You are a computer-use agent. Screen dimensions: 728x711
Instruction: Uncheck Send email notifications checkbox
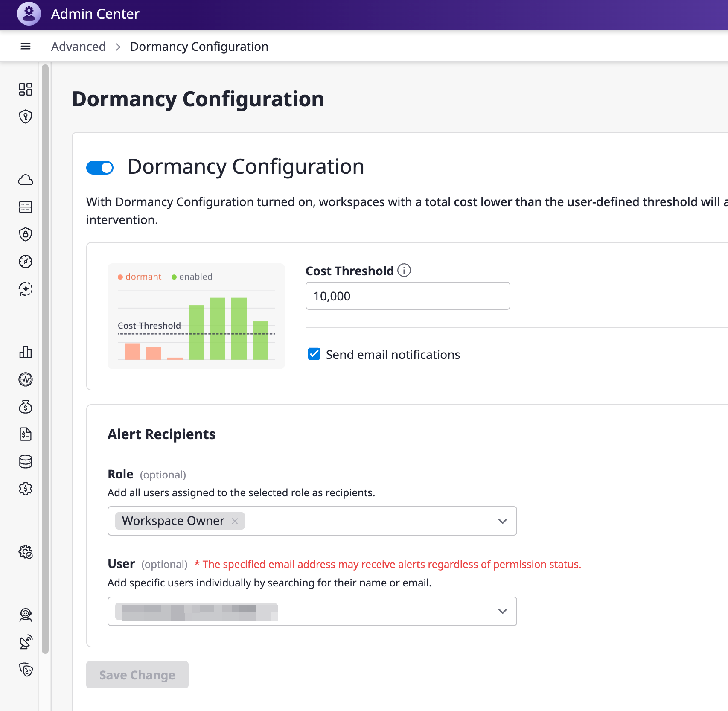314,354
